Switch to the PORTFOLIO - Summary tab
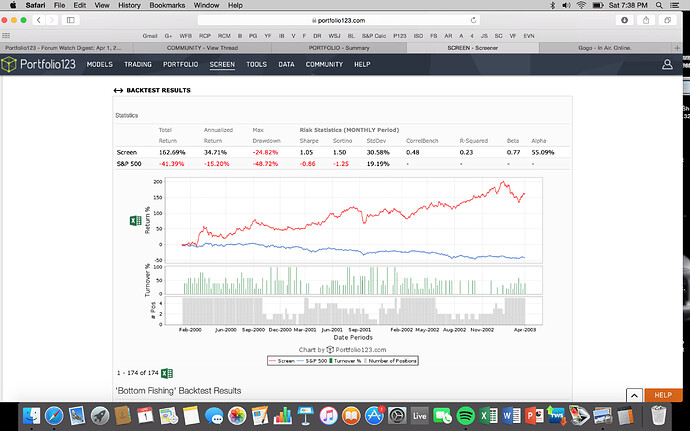This screenshot has width=690, height=431. pyautogui.click(x=340, y=47)
